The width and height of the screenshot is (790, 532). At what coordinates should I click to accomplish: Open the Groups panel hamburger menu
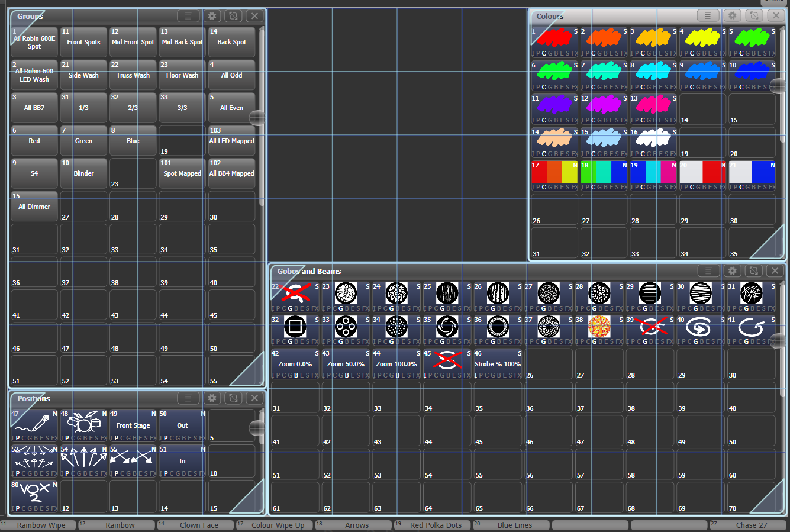[x=188, y=16]
